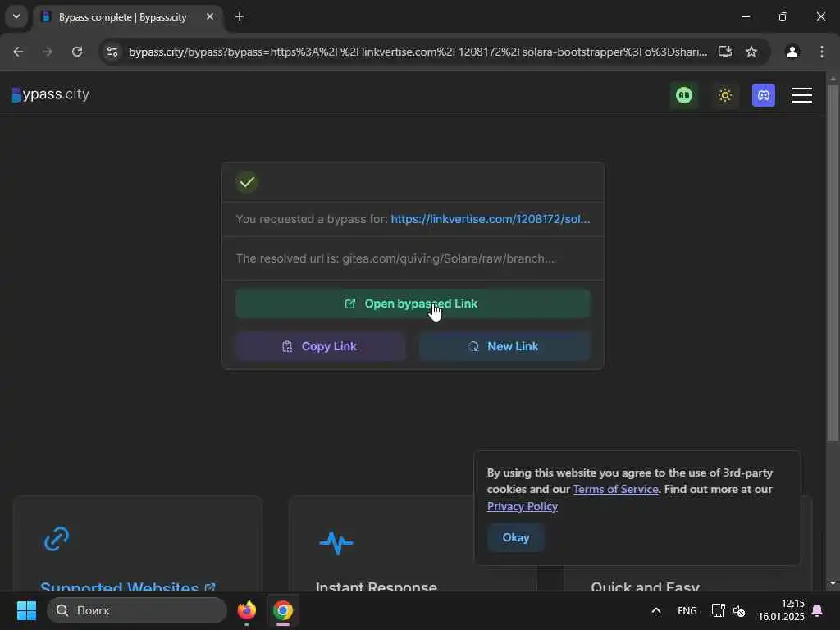This screenshot has width=840, height=630.
Task: Open the AD toggle icon in header
Action: (x=683, y=95)
